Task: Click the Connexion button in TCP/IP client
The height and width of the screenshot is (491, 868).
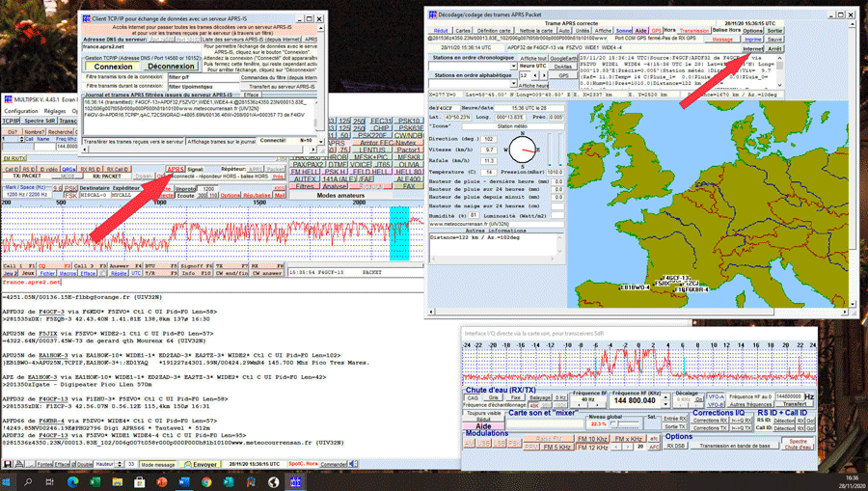Action: 114,66
